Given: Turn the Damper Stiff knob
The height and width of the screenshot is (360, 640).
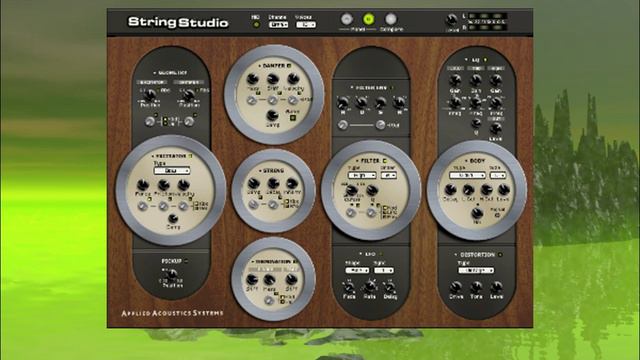Looking at the screenshot, I should click(273, 79).
